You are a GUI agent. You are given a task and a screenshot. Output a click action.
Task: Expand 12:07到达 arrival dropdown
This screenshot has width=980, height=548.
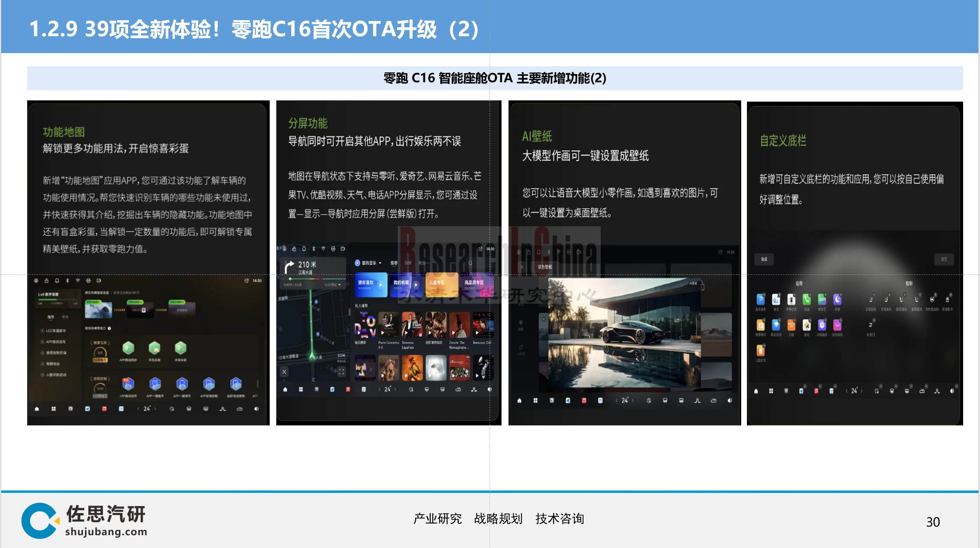tap(333, 285)
